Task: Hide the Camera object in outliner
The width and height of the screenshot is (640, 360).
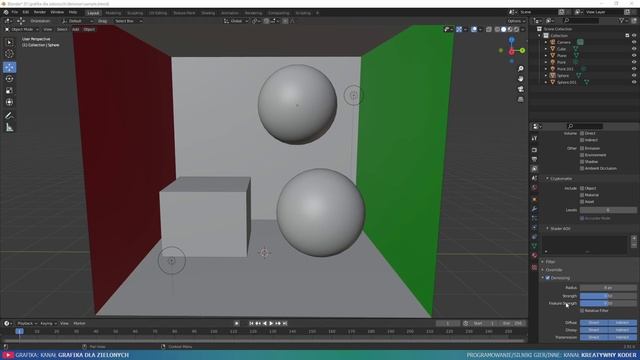Action: click(634, 42)
